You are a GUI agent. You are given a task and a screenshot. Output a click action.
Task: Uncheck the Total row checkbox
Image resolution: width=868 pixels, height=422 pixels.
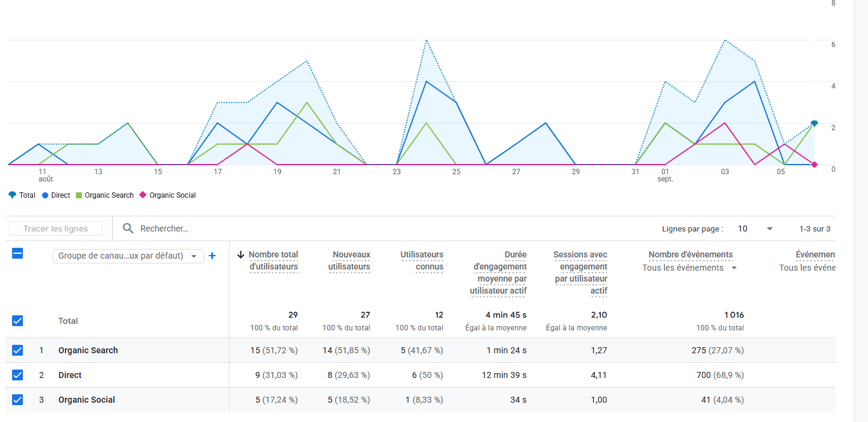(17, 321)
